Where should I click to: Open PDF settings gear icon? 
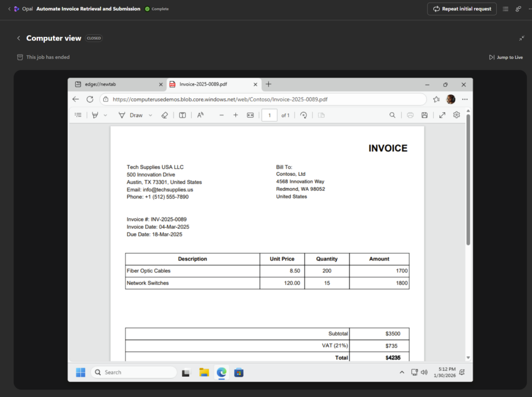tap(457, 115)
